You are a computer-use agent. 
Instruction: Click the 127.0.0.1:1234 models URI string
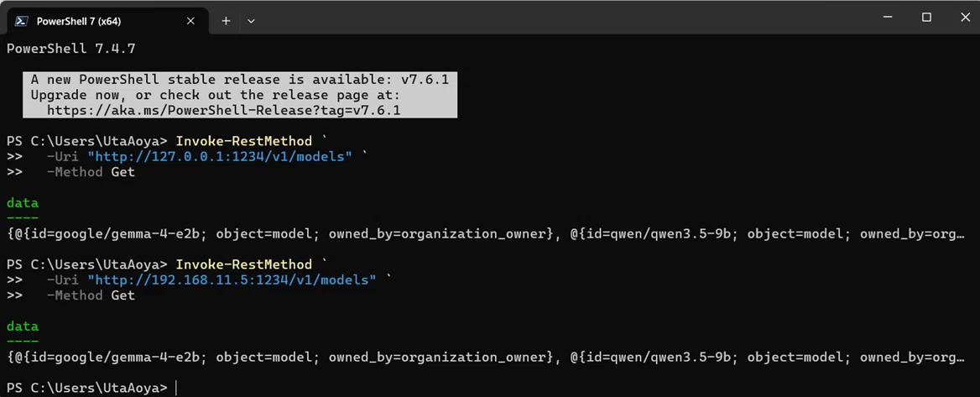[x=219, y=156]
